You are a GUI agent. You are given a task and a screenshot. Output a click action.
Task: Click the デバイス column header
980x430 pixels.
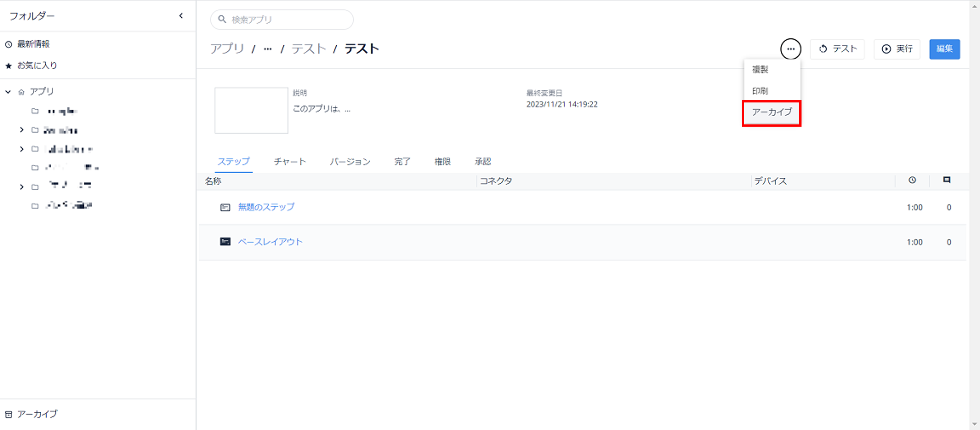click(x=770, y=181)
